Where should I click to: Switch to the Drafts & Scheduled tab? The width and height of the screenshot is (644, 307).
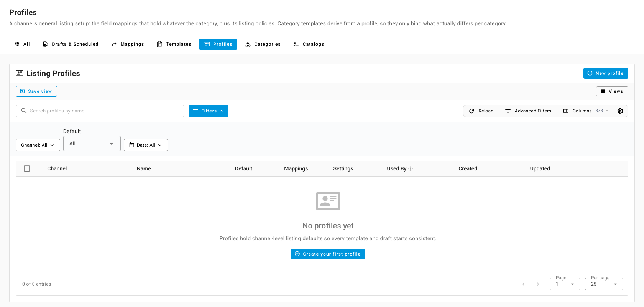tap(71, 44)
